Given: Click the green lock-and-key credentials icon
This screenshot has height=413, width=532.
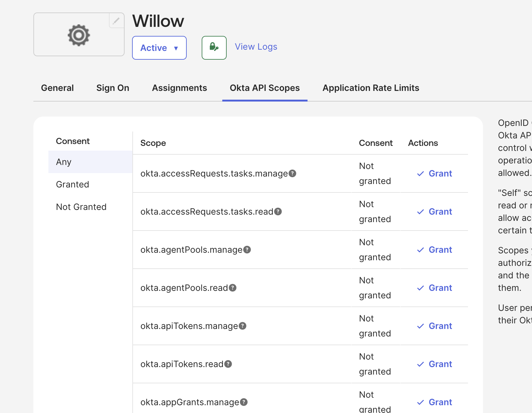Looking at the screenshot, I should 214,48.
